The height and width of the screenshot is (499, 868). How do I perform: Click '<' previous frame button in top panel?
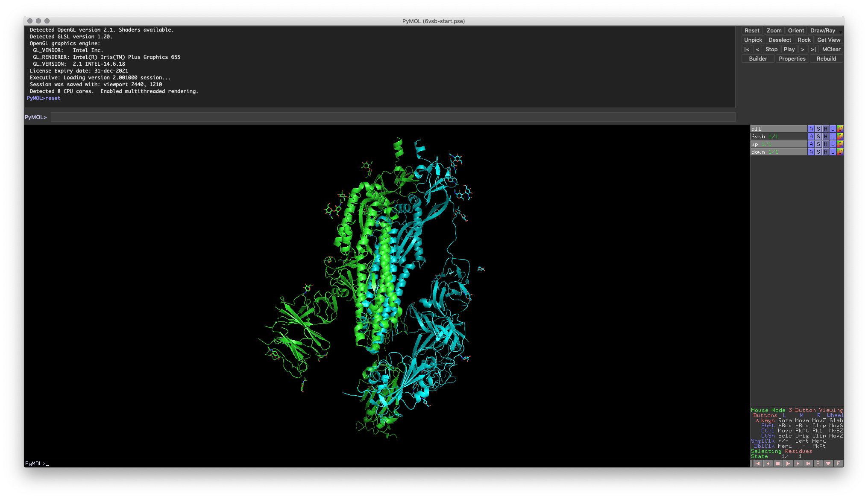click(x=757, y=50)
